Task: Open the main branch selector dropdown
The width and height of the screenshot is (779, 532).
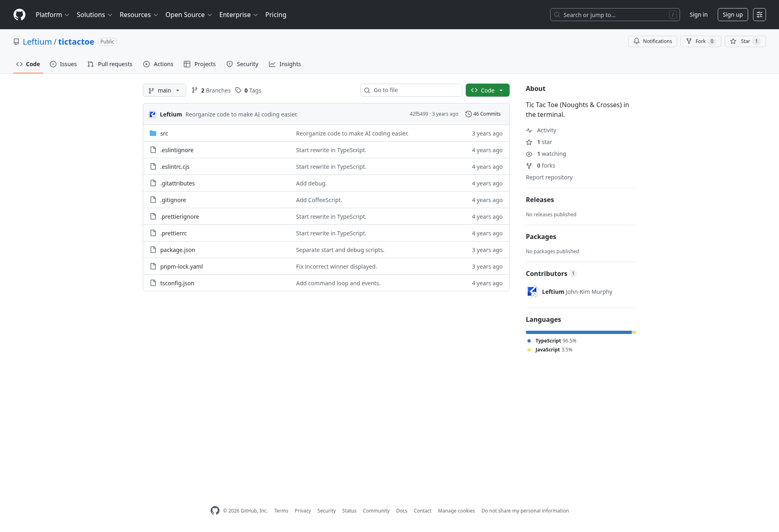Action: pos(164,90)
